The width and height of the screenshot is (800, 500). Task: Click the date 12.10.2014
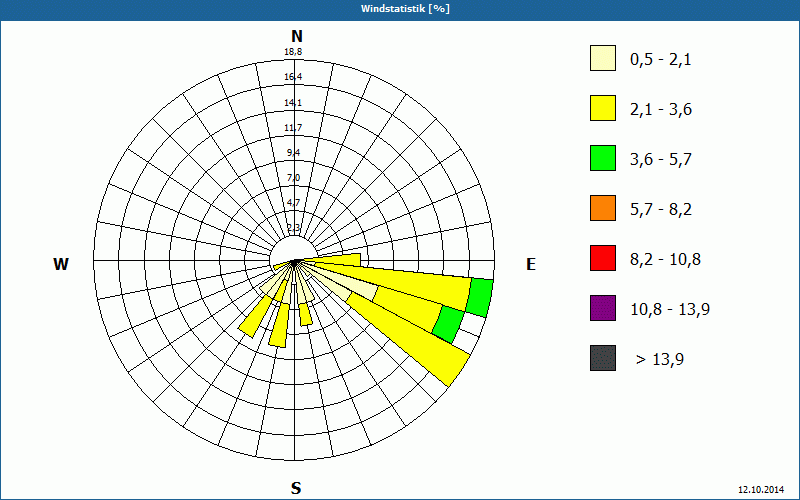tap(761, 489)
